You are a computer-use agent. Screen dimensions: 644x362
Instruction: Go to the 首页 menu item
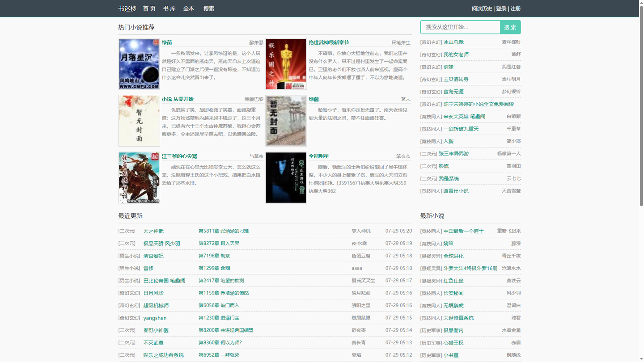(x=149, y=8)
